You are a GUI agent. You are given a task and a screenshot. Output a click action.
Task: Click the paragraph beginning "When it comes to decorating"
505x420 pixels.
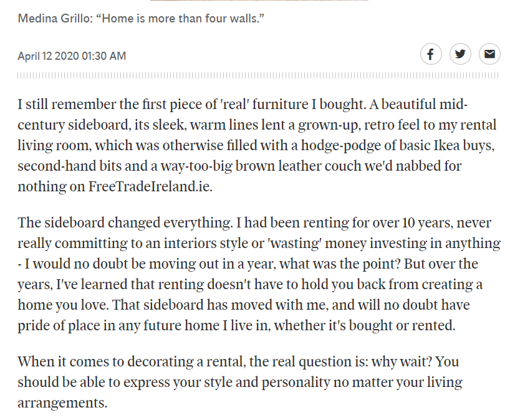tap(240, 382)
